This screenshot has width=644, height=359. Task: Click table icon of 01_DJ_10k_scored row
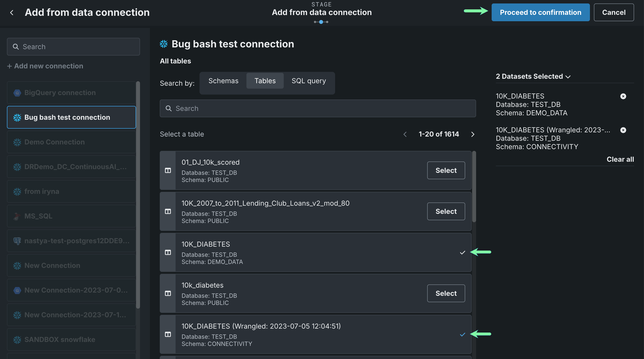[168, 171]
